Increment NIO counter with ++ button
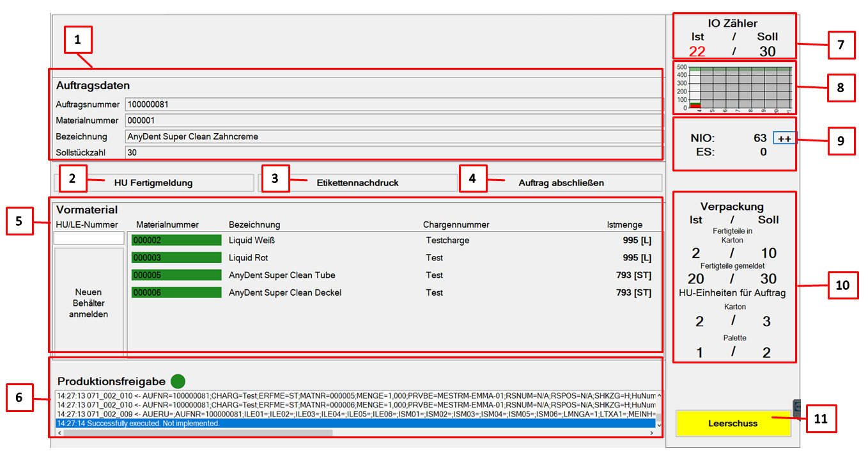Screen dimensions: 868x453 [x=784, y=138]
